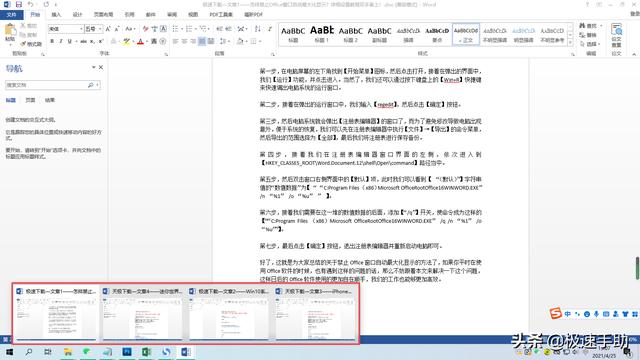Open the font color dropdown arrow
The height and width of the screenshot is (360, 640).
pyautogui.click(x=146, y=41)
